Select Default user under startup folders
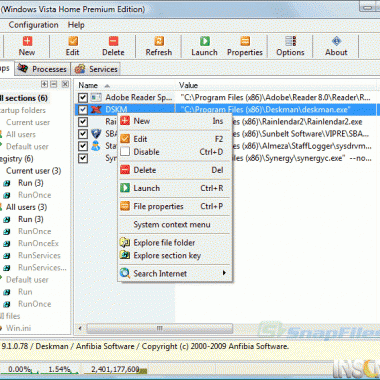Screen dimensions: 380x380 pos(27,146)
